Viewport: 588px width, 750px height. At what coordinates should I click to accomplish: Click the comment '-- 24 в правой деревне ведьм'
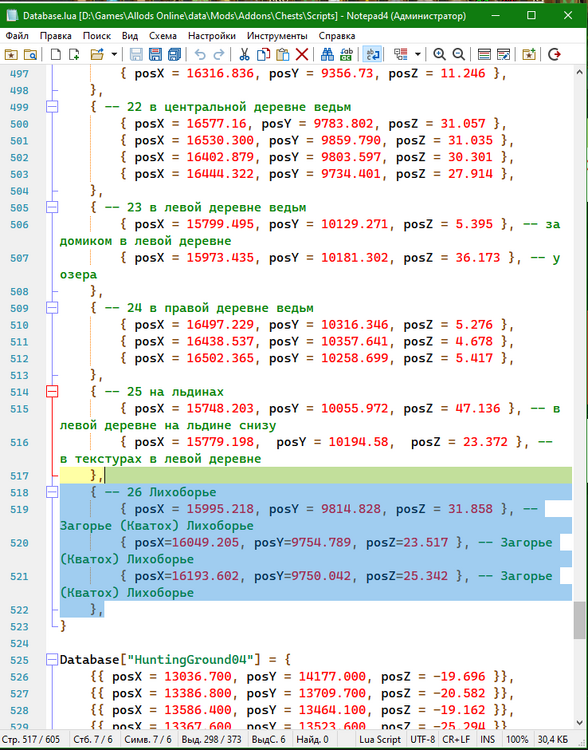click(x=209, y=308)
